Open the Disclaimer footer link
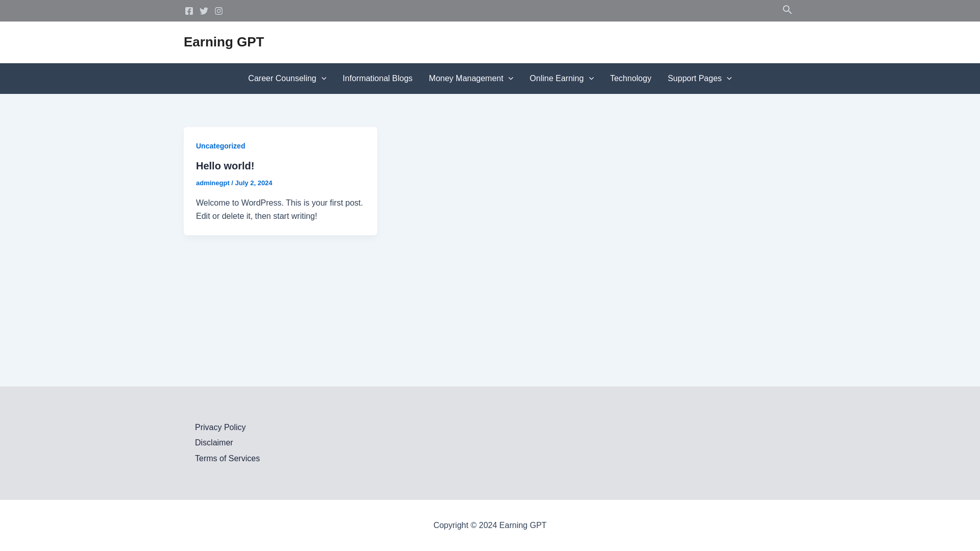 click(214, 443)
